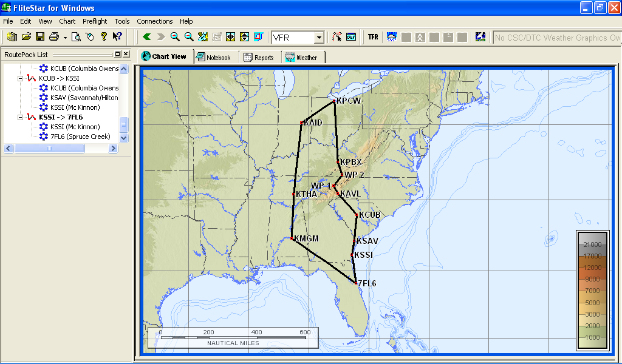Collapse the KCUB -> KSSI route
622x364 pixels.
coord(20,78)
